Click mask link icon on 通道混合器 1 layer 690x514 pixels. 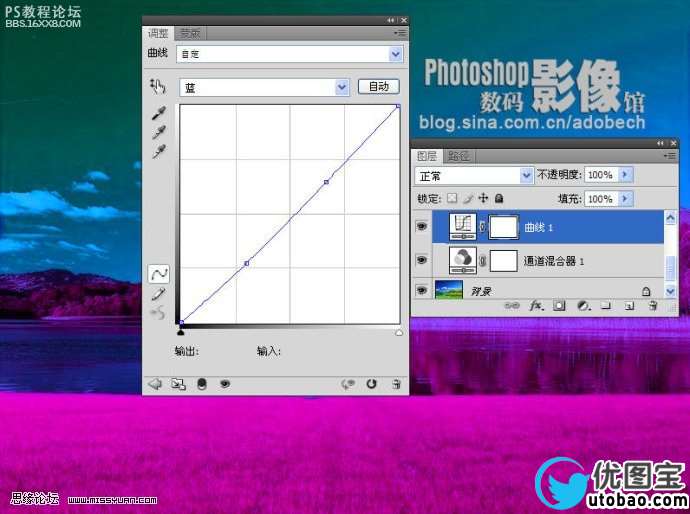pyautogui.click(x=482, y=261)
